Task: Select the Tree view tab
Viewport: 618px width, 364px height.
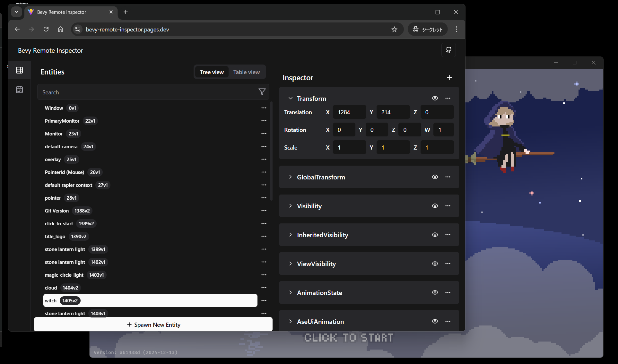Action: click(x=212, y=72)
